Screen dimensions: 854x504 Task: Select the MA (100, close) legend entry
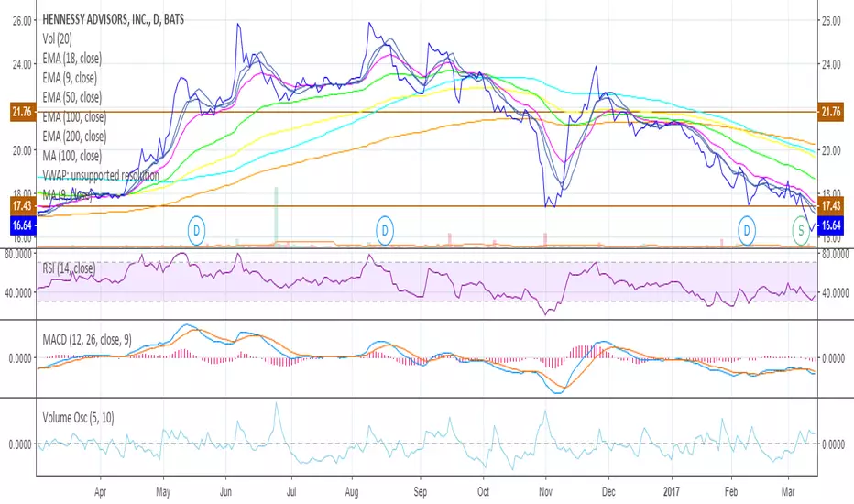[x=71, y=156]
